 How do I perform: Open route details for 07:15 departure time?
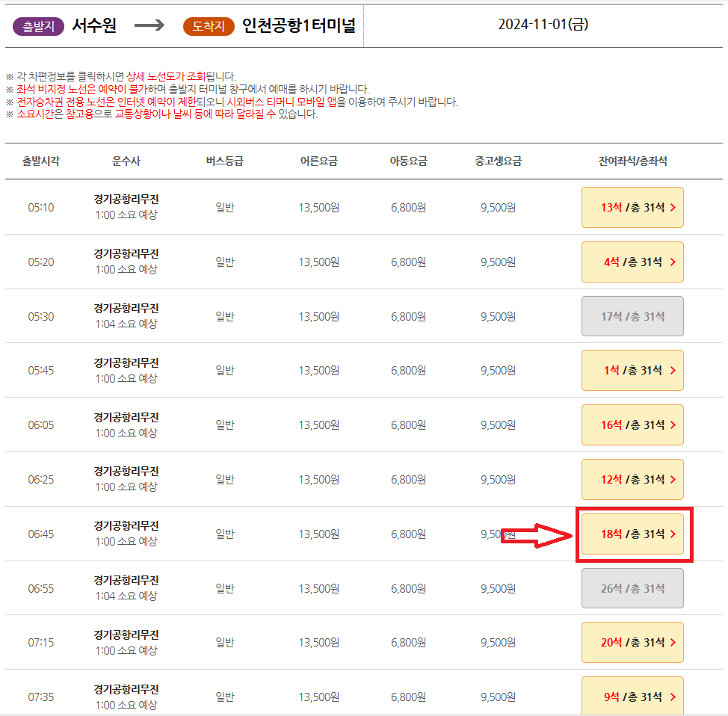[x=41, y=643]
